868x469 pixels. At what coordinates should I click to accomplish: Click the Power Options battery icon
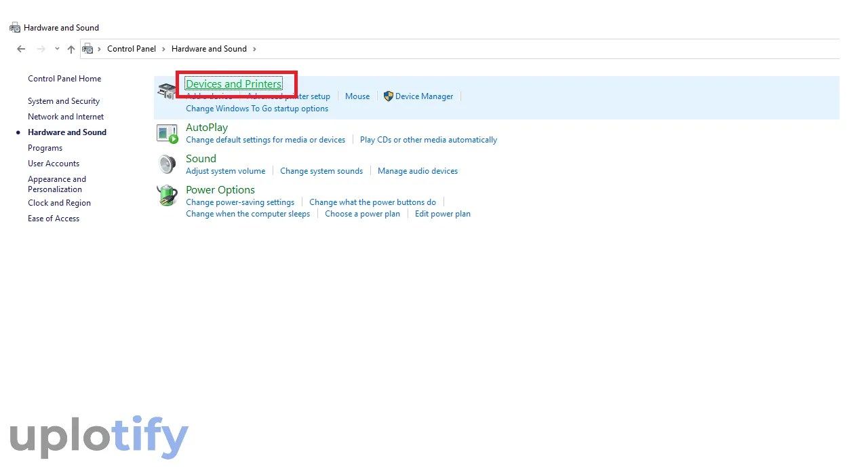[167, 195]
